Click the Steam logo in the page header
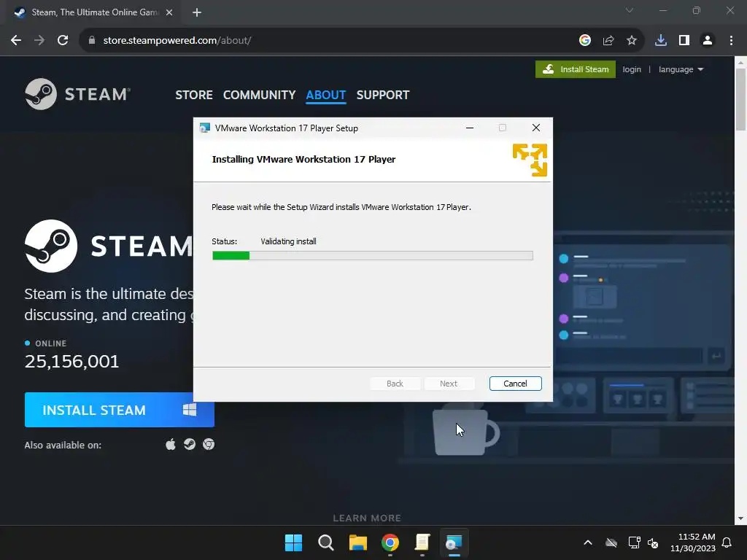Image resolution: width=747 pixels, height=560 pixels. coord(77,94)
